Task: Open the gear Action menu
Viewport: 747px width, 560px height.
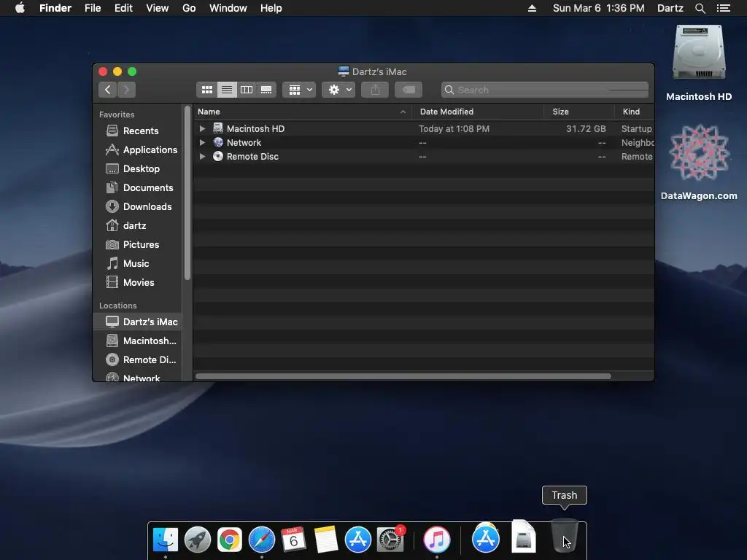Action: (338, 90)
